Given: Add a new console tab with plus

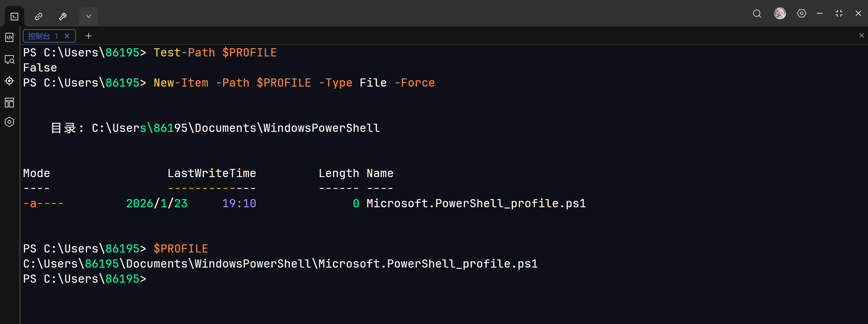Looking at the screenshot, I should point(89,36).
